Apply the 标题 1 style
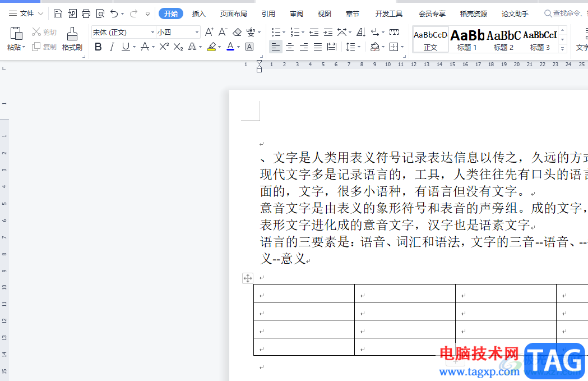Image resolution: width=588 pixels, height=381 pixels. pos(467,39)
